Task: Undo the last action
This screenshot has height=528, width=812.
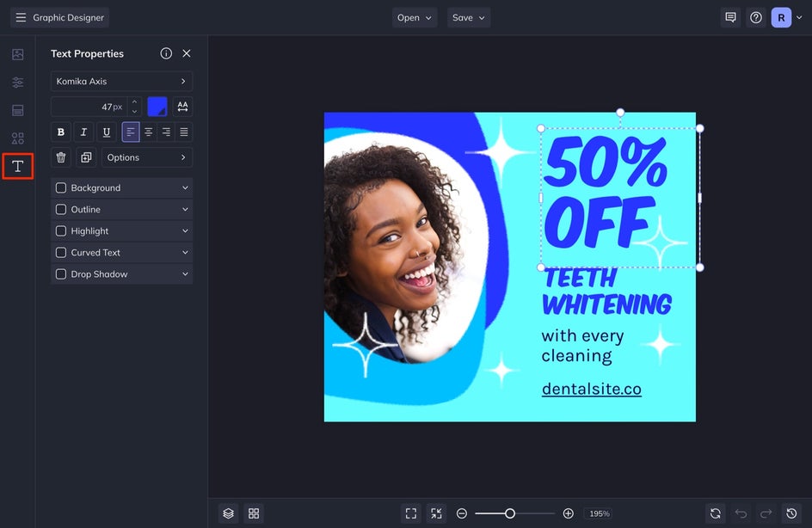Action: [741, 513]
